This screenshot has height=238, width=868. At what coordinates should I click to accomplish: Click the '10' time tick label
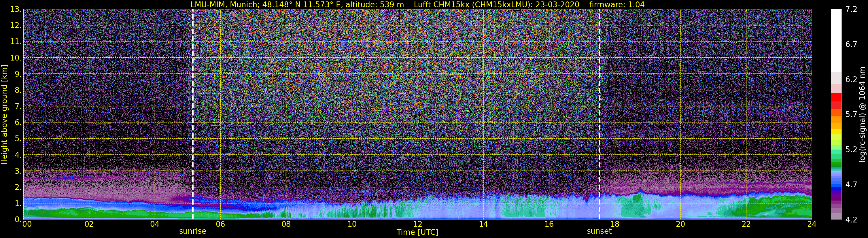(351, 224)
